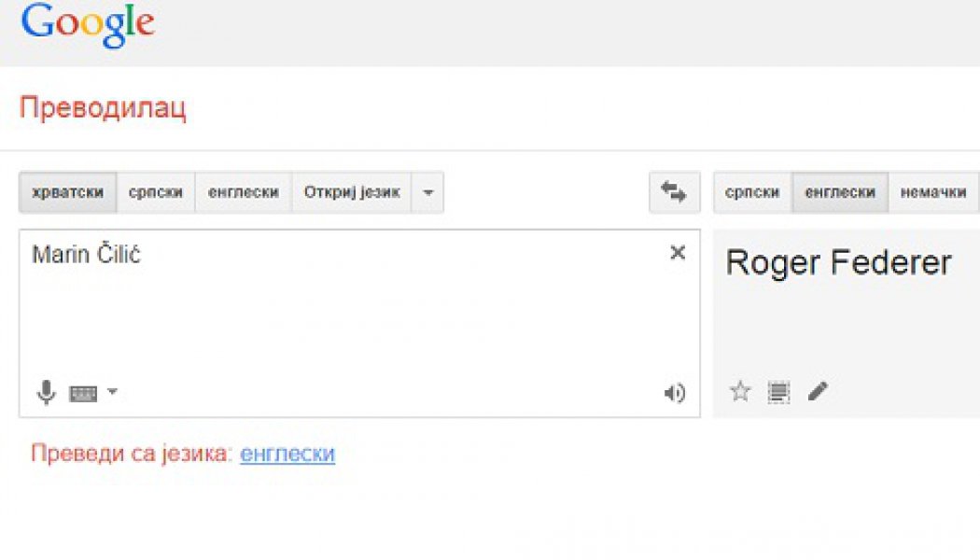Open the Преводилац title link
Viewport: 980px width, 560px height.
(x=103, y=107)
